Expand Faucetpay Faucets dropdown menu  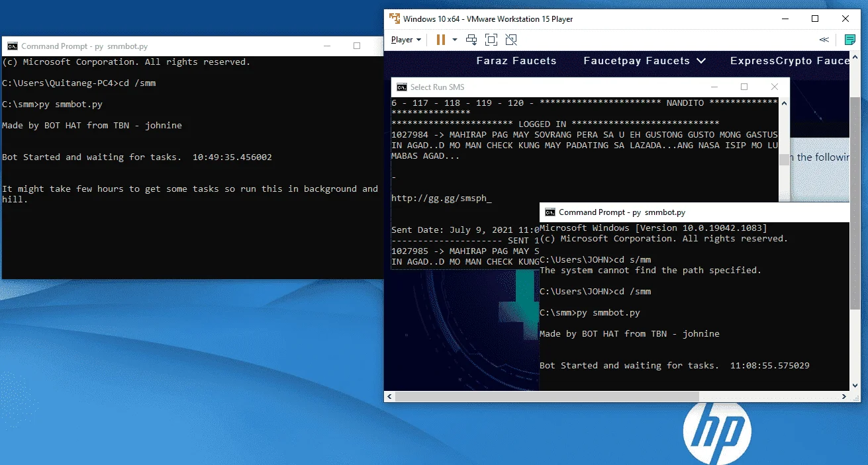pos(645,61)
